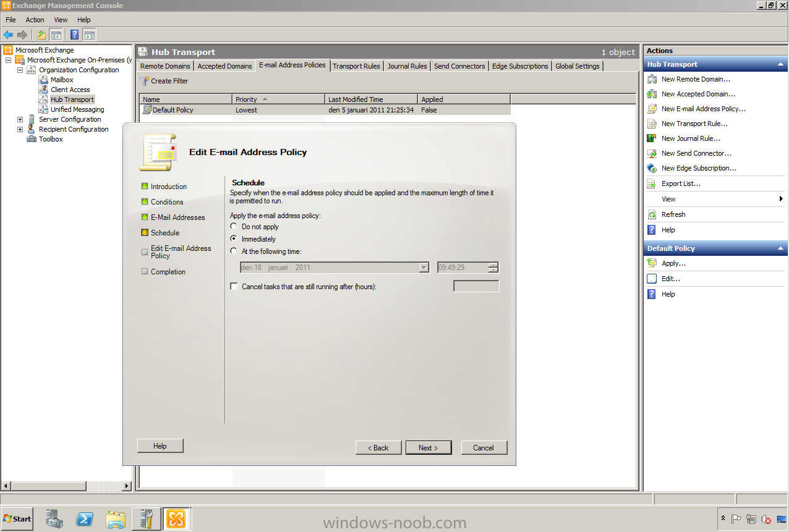Click Next in the wizard
This screenshot has height=532, width=789.
pos(429,447)
